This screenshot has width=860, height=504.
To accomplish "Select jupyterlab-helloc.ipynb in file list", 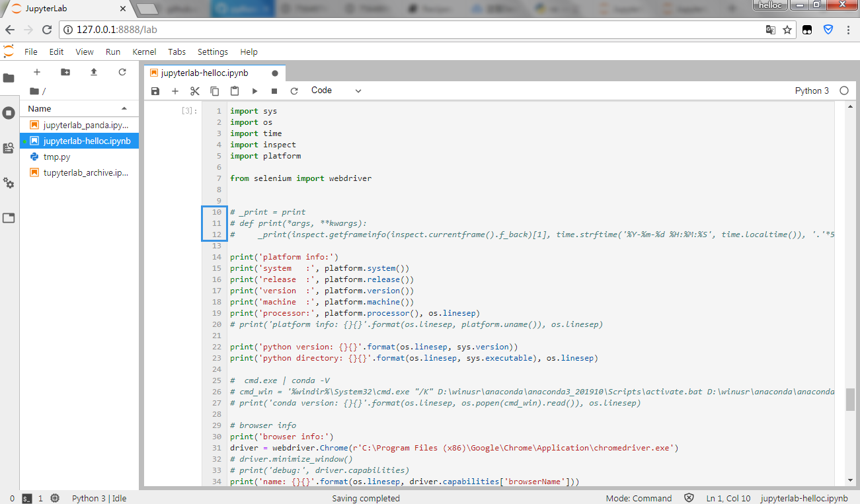I will (79, 141).
